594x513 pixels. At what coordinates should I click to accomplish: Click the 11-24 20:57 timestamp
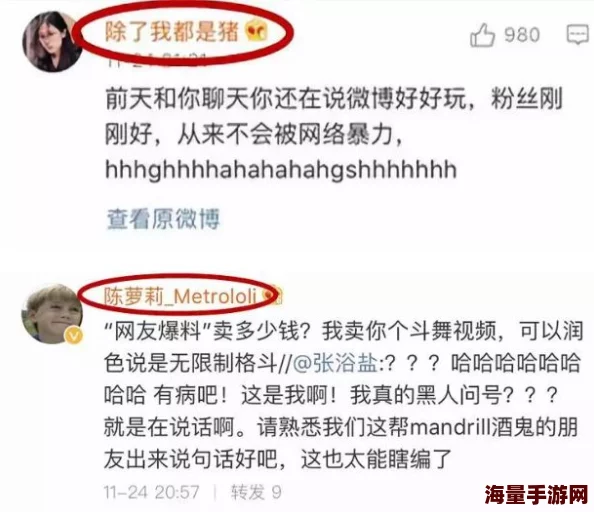coord(152,492)
